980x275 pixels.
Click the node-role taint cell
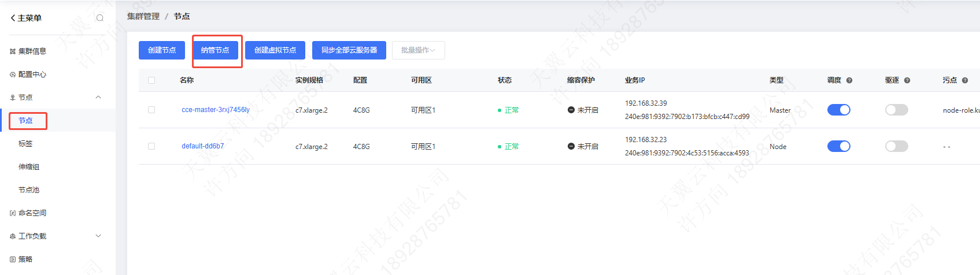click(961, 110)
